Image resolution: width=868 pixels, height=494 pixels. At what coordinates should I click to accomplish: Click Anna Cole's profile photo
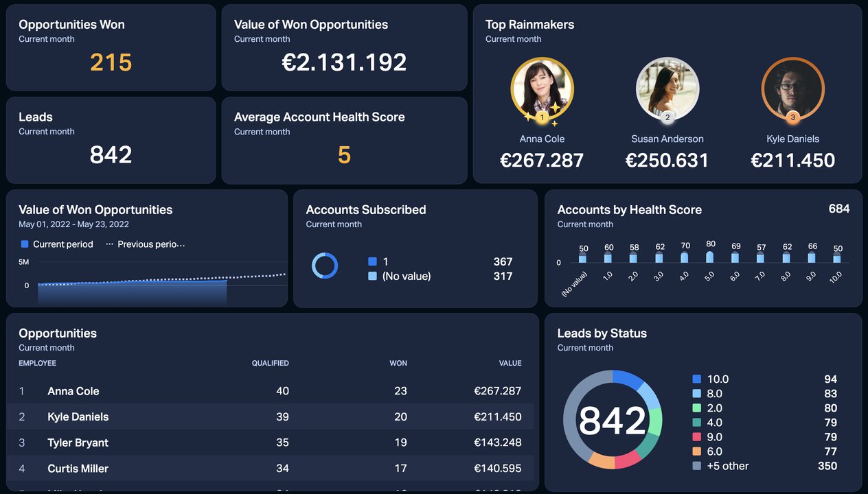(542, 87)
